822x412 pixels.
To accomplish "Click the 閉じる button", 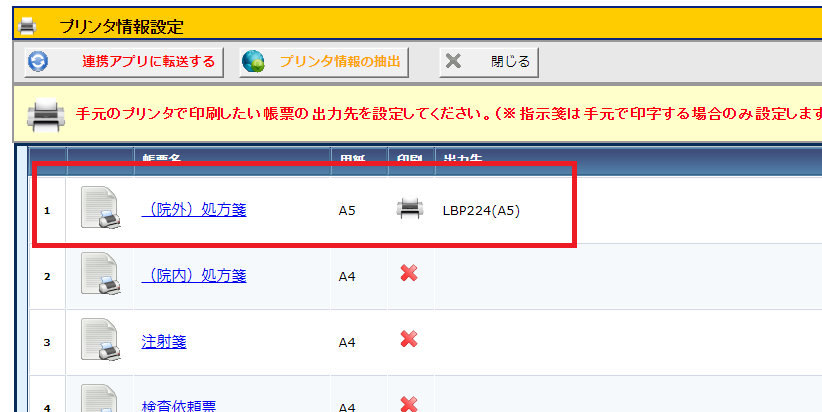I will (x=489, y=62).
